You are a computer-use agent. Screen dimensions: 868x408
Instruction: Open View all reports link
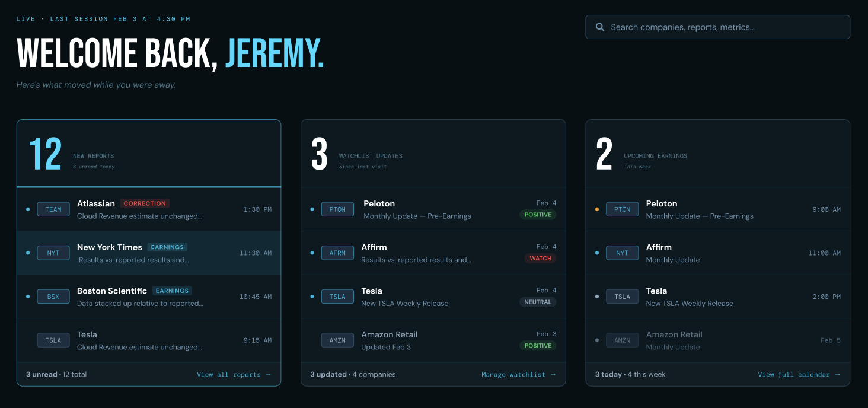pyautogui.click(x=234, y=375)
